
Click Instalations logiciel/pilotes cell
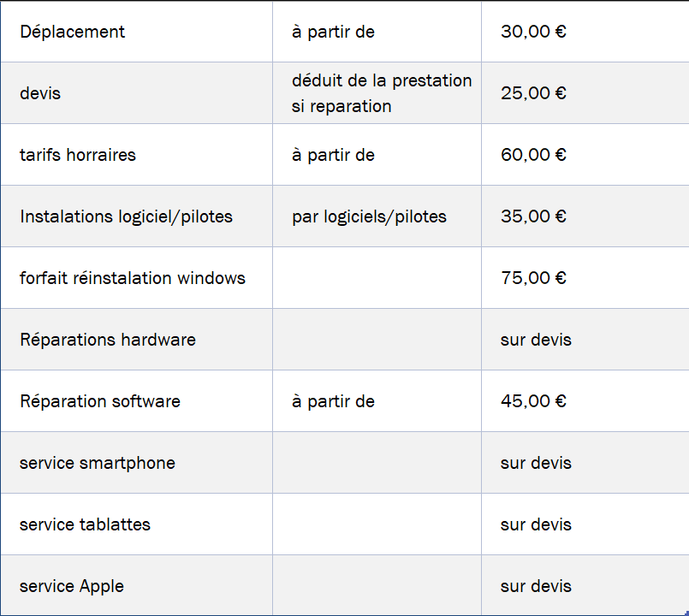136,216
